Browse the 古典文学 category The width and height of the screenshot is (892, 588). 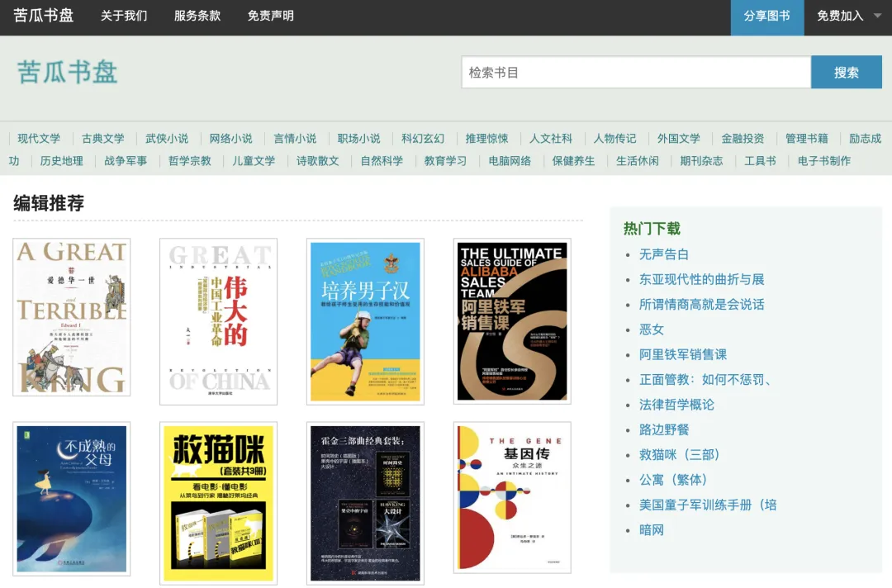point(103,138)
